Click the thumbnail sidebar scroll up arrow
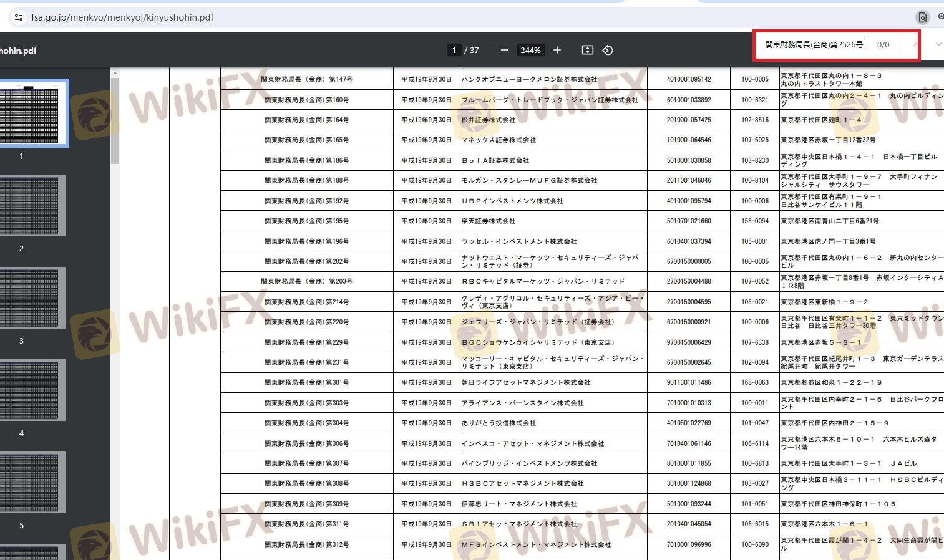 point(115,74)
